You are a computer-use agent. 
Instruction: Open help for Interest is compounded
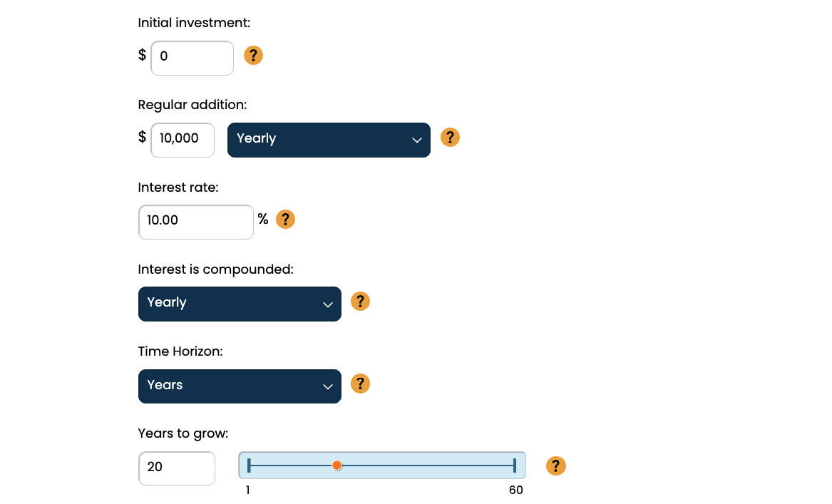361,302
